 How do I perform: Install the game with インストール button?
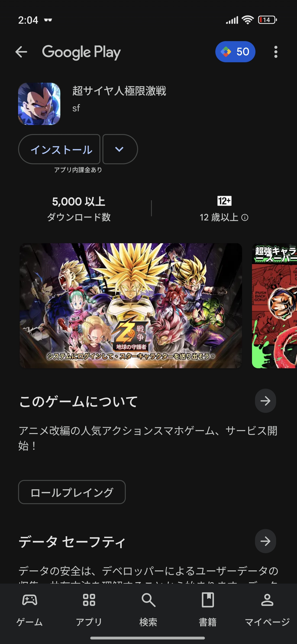59,149
